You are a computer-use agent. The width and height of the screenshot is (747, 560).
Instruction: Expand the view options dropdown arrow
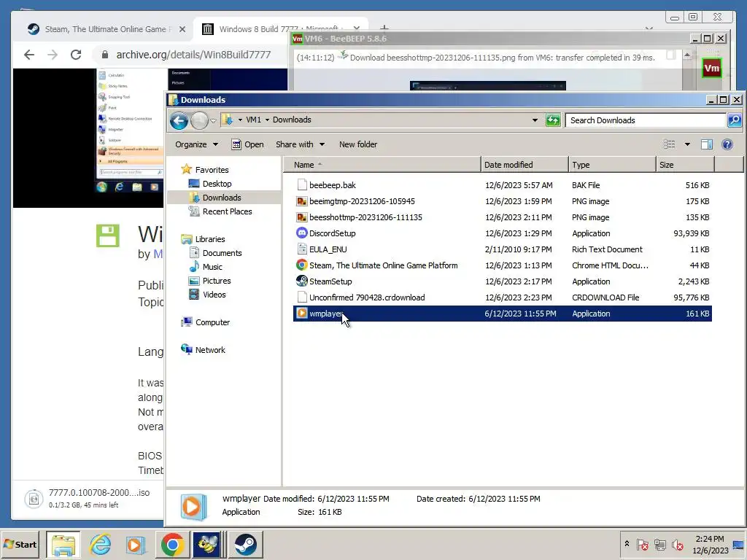pyautogui.click(x=687, y=144)
